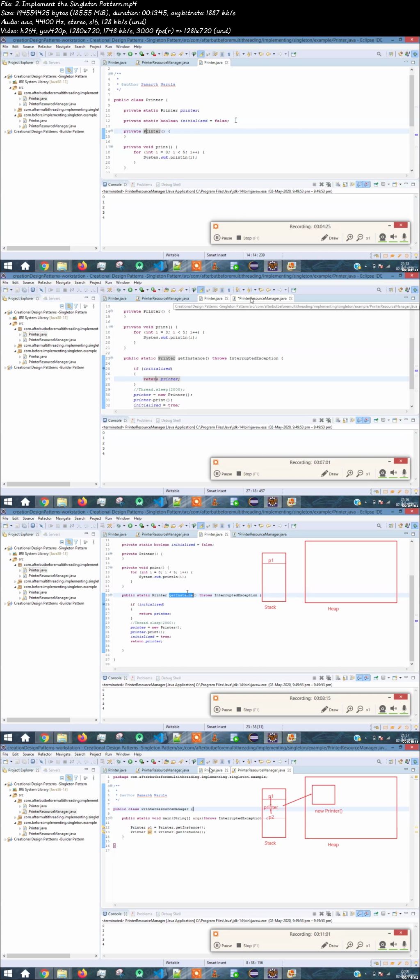Collapse the src folder in Recording 00:04:25 frame
420x980 pixels.
[x=11, y=87]
